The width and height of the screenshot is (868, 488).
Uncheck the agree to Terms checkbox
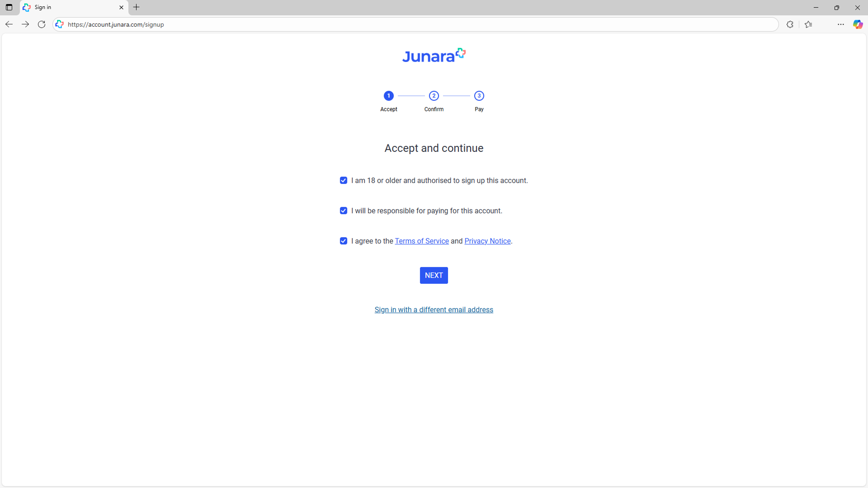click(343, 241)
